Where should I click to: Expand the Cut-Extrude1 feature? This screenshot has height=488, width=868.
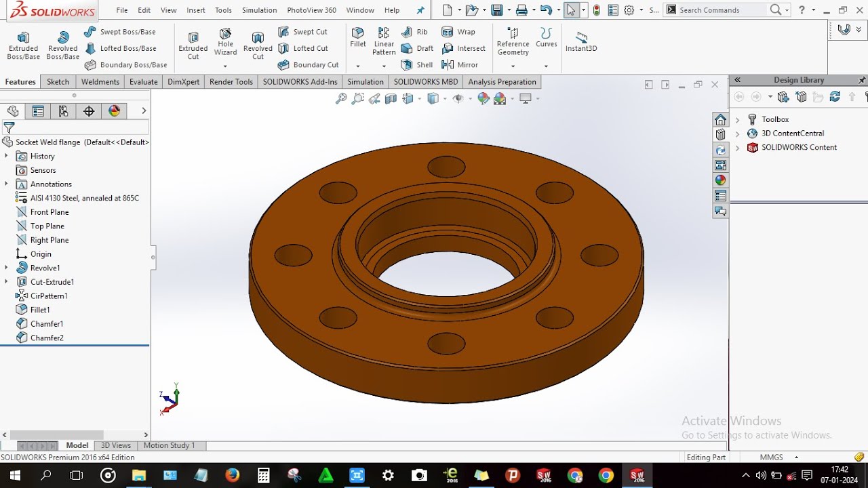(6, 281)
